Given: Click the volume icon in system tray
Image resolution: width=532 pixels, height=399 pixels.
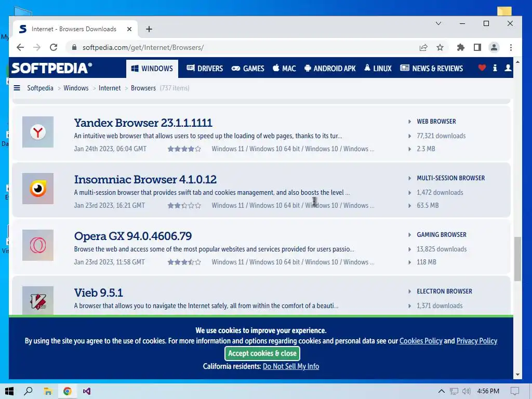Looking at the screenshot, I should point(467,391).
